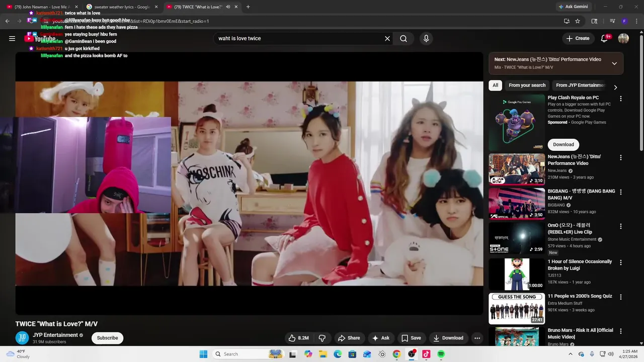Open the JYP Entertainment channel name
Image resolution: width=644 pixels, height=362 pixels.
tap(55, 335)
